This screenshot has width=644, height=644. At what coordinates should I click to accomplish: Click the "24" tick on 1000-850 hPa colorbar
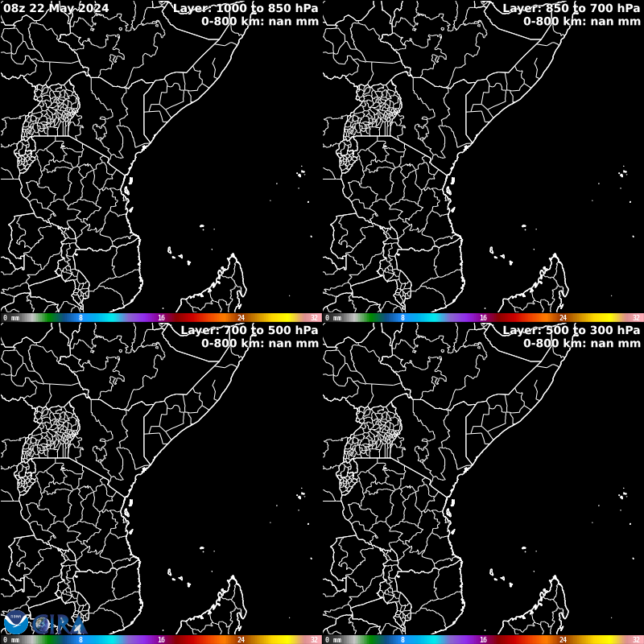[241, 318]
